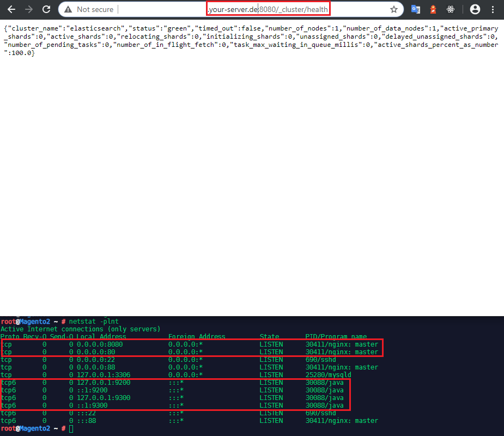Click the 25280/mysqld program name
The width and height of the screenshot is (504, 436).
(x=328, y=374)
